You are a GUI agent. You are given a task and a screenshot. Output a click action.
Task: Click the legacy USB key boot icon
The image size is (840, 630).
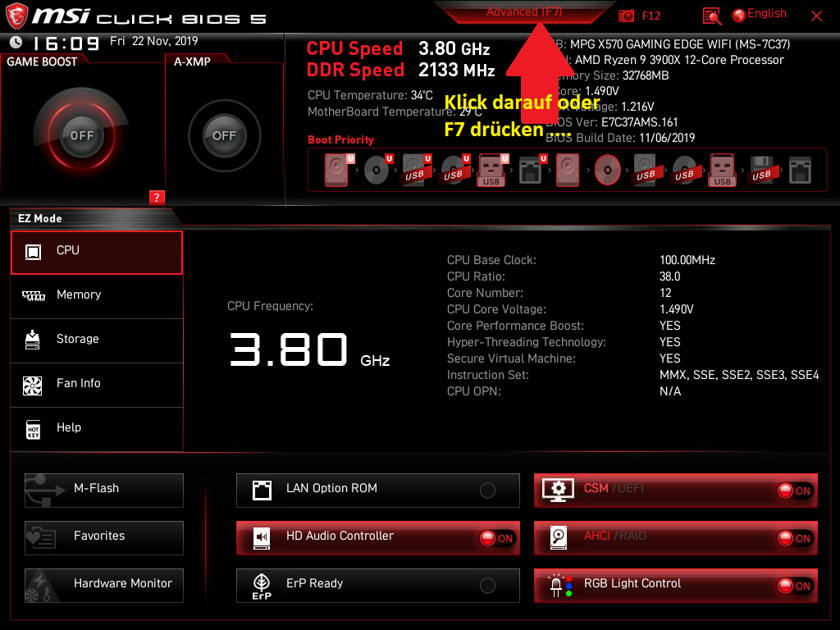pos(723,170)
